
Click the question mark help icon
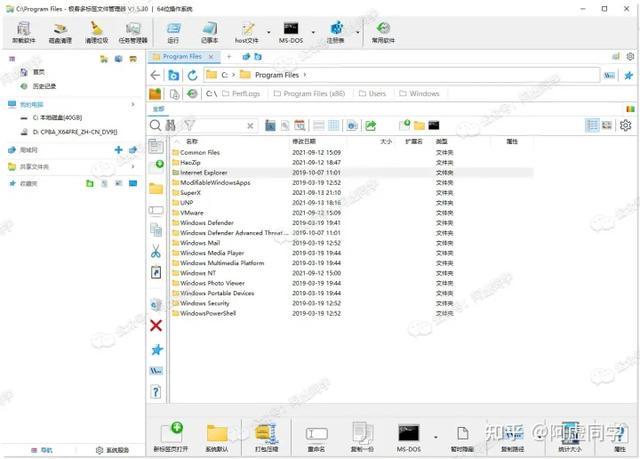pyautogui.click(x=156, y=392)
